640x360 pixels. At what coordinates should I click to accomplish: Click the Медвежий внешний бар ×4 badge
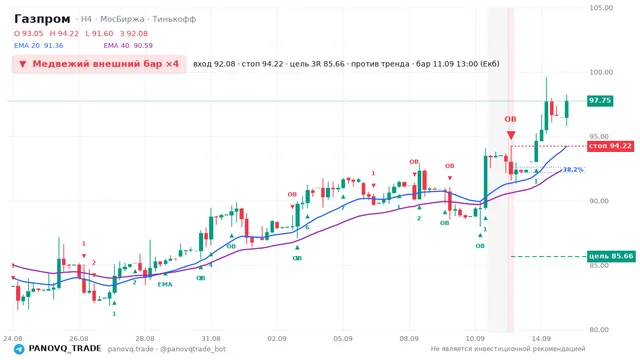point(99,64)
